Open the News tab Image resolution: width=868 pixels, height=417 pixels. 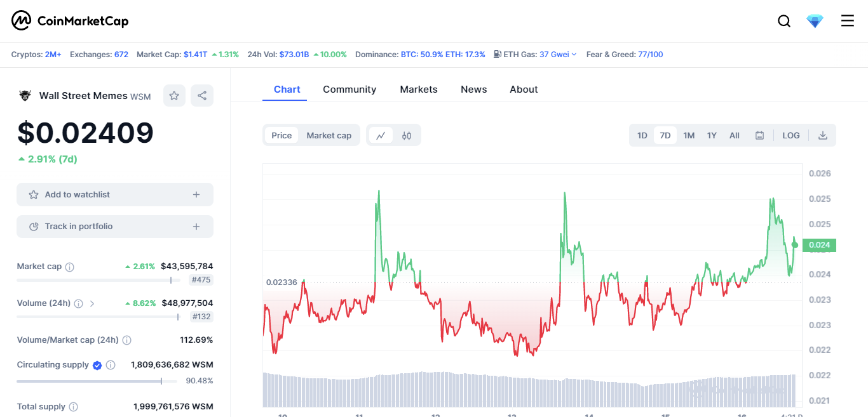point(474,89)
